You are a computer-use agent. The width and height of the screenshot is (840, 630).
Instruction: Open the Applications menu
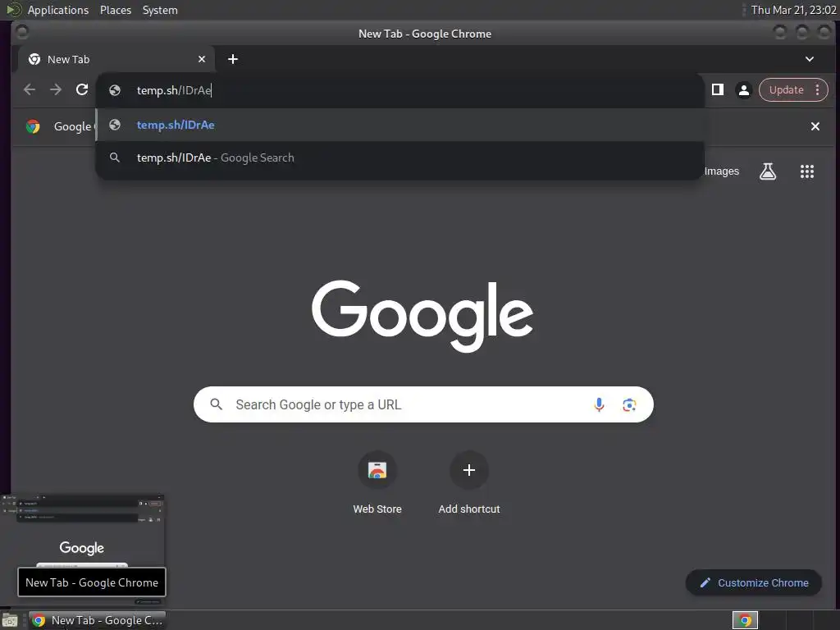point(58,10)
